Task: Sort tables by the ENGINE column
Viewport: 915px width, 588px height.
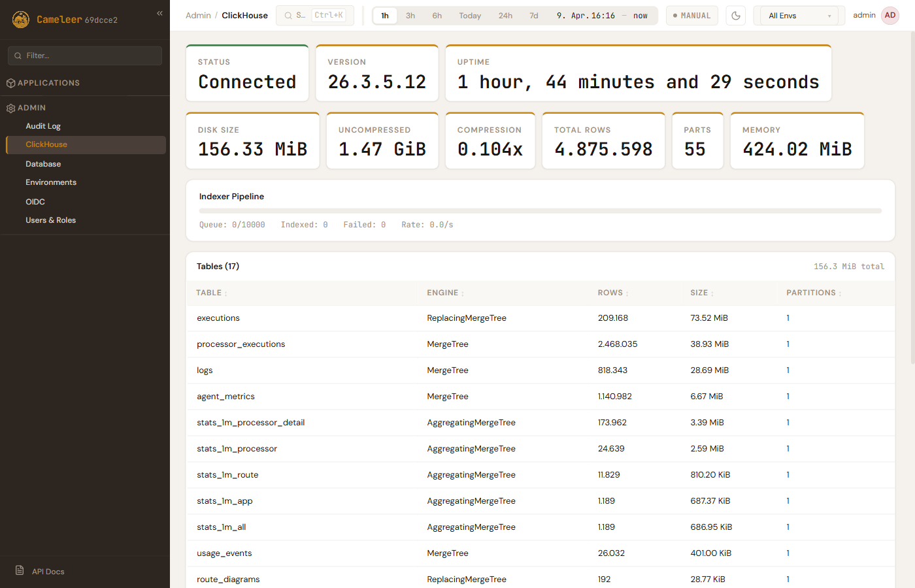Action: pyautogui.click(x=445, y=293)
